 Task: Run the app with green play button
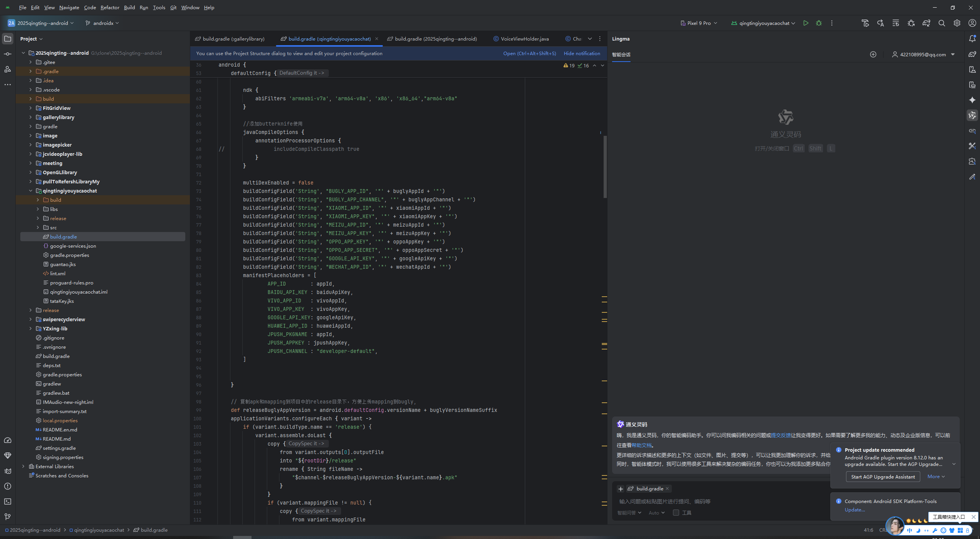(806, 23)
